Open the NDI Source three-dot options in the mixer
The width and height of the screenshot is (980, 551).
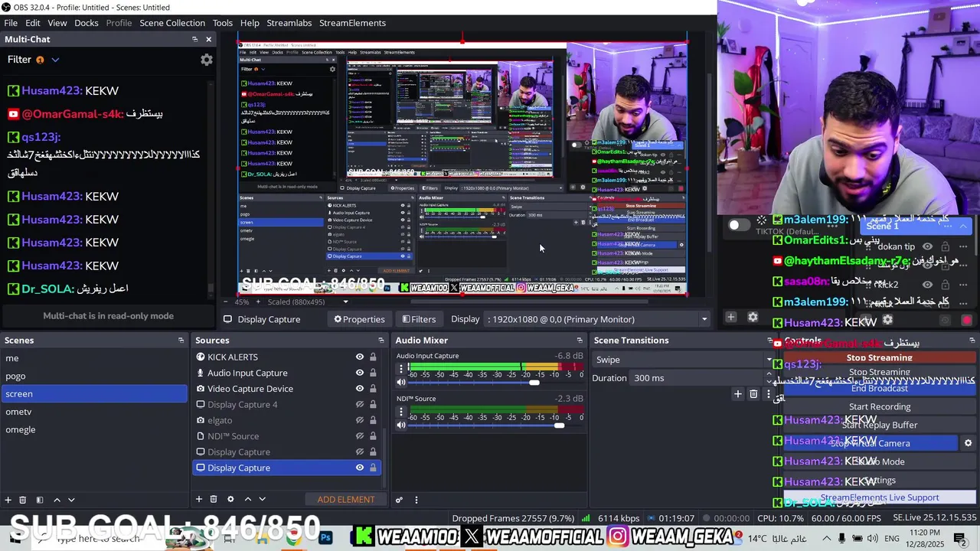(400, 412)
